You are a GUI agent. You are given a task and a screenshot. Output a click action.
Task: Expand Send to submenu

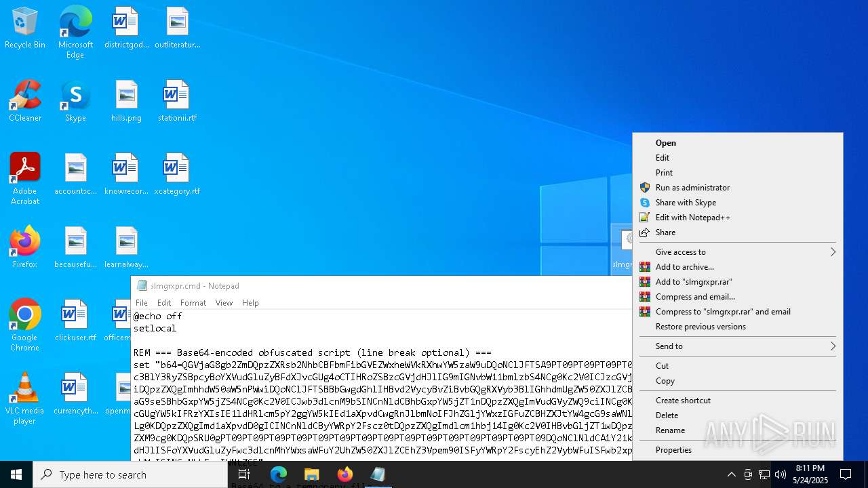point(737,346)
